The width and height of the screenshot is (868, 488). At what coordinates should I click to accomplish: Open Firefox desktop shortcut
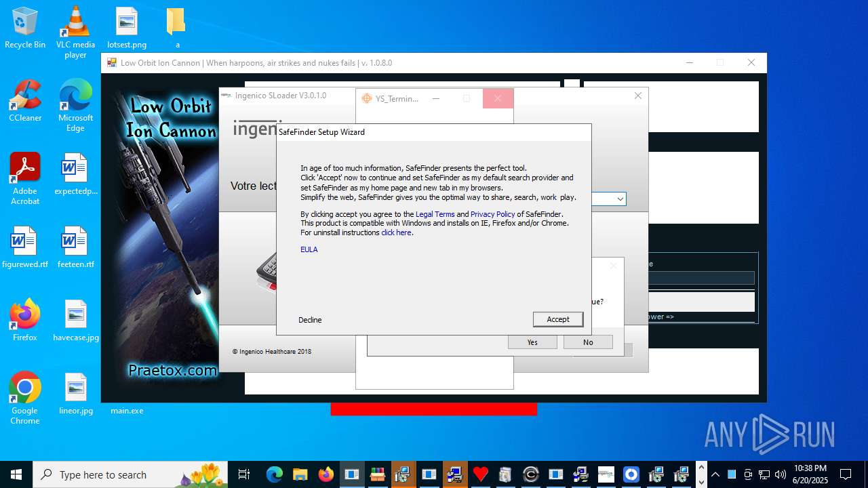[25, 321]
